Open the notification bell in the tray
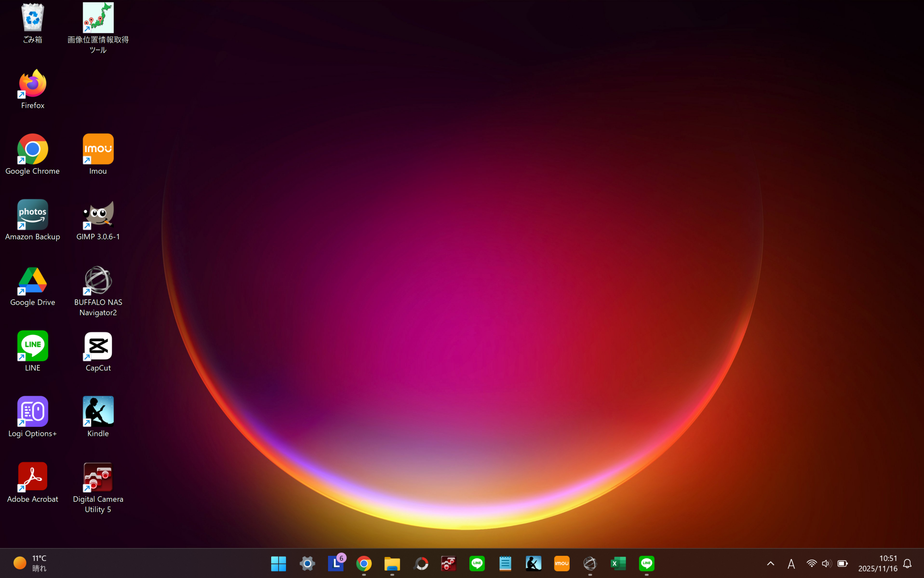 point(907,563)
